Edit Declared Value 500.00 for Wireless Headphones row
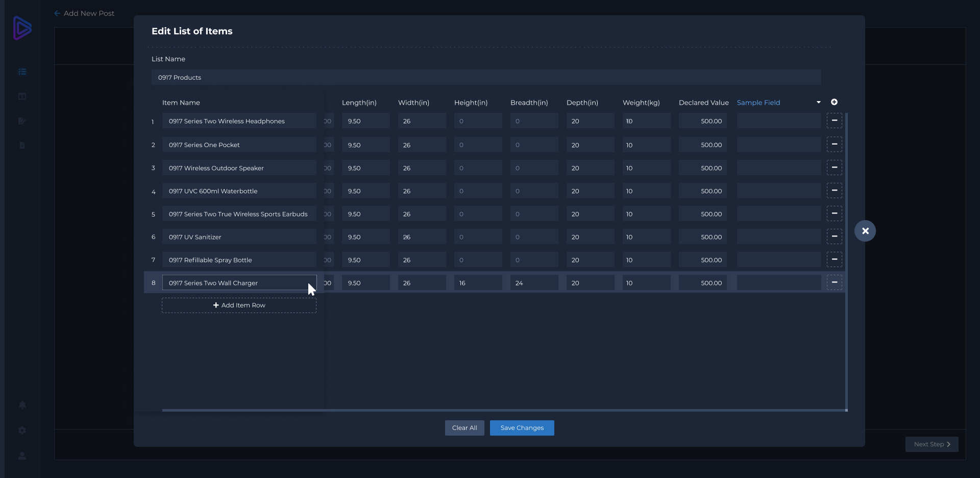This screenshot has height=478, width=980. [702, 121]
